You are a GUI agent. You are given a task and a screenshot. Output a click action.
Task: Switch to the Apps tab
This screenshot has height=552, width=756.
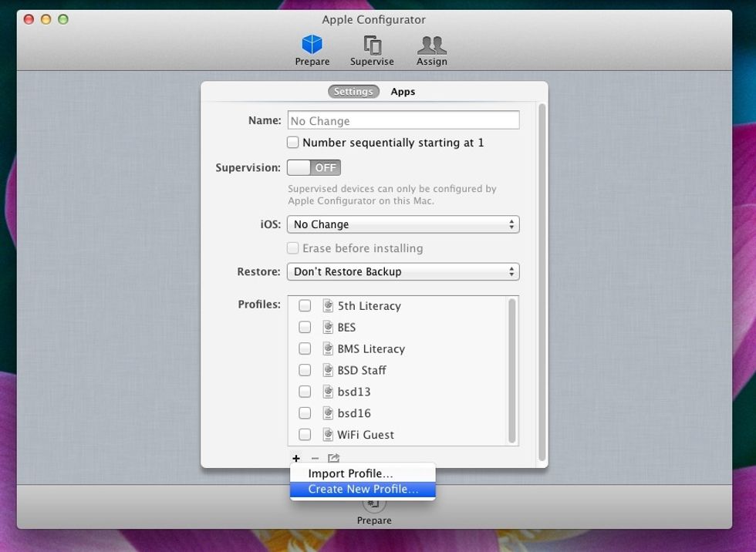point(403,92)
